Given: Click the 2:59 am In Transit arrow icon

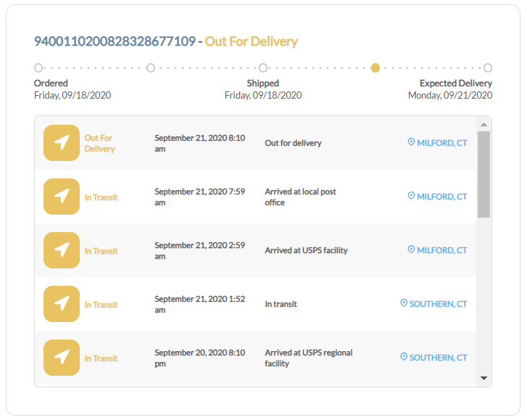Looking at the screenshot, I should [x=62, y=250].
